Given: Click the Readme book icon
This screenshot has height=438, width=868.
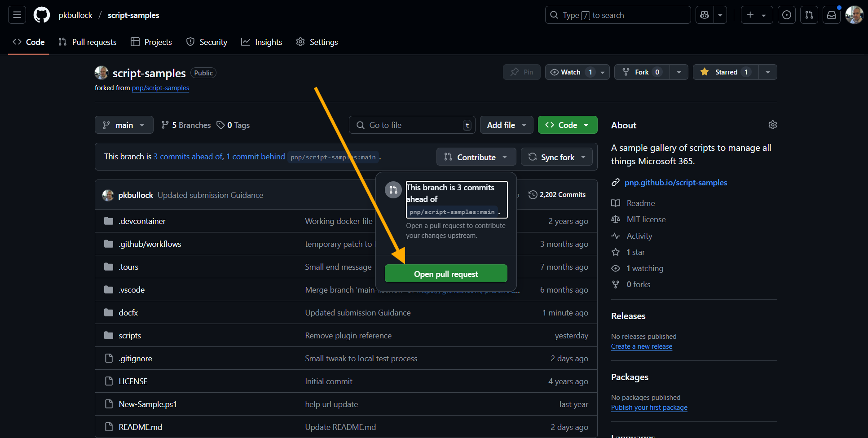Looking at the screenshot, I should (616, 203).
